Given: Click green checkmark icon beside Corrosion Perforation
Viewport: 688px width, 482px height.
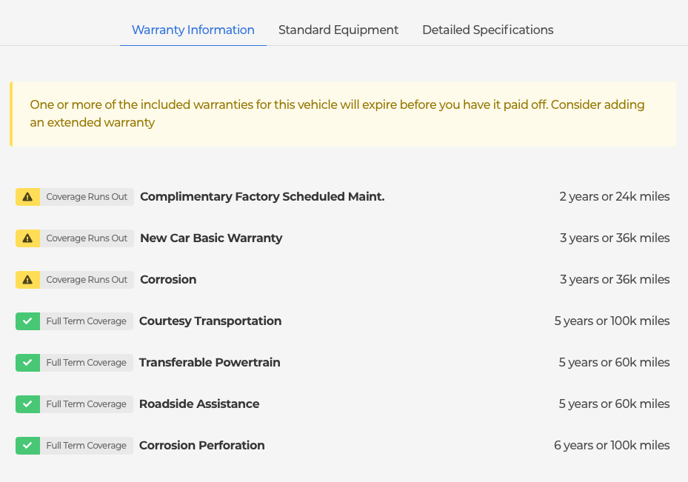Looking at the screenshot, I should pyautogui.click(x=27, y=446).
